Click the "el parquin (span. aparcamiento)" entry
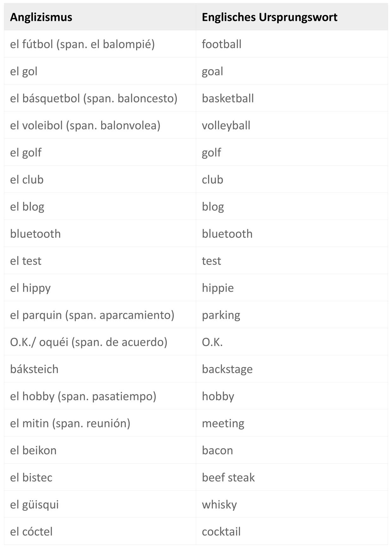 click(92, 315)
